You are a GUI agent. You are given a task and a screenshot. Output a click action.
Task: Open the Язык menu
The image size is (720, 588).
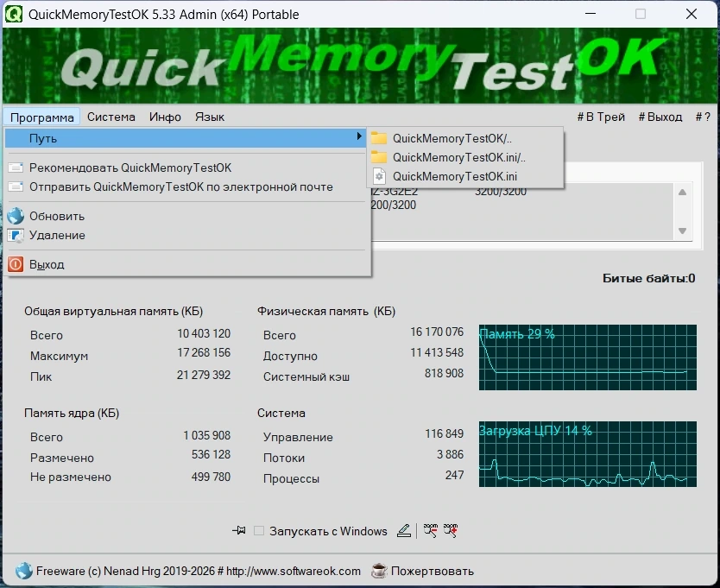pos(210,117)
